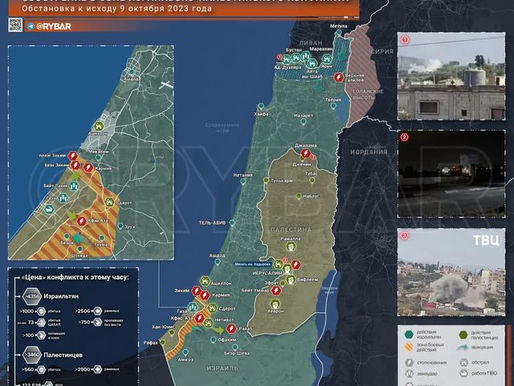Click the Назарет town label
The image size is (514, 386).
point(303,116)
